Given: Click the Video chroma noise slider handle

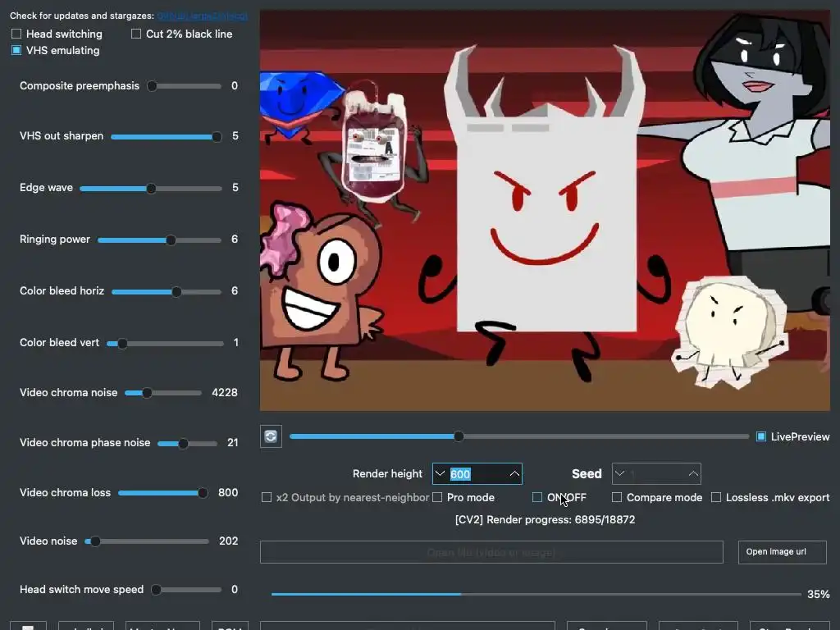Looking at the screenshot, I should click(147, 393).
